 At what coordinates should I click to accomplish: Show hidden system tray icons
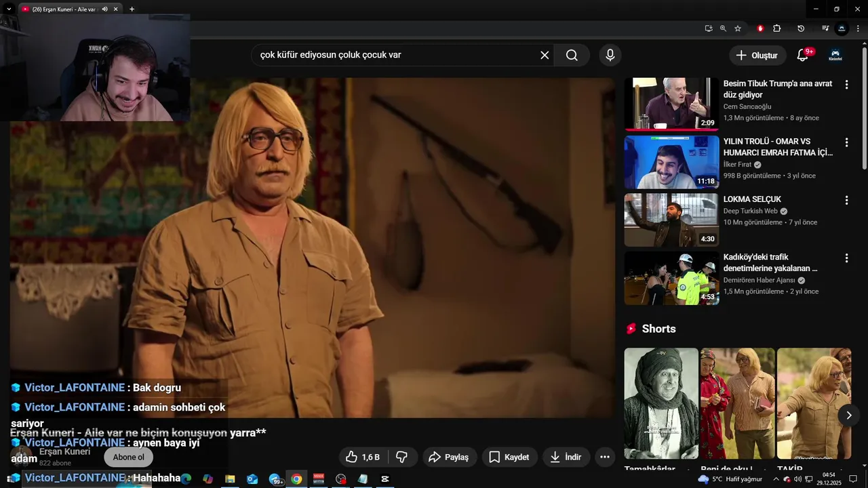(776, 479)
